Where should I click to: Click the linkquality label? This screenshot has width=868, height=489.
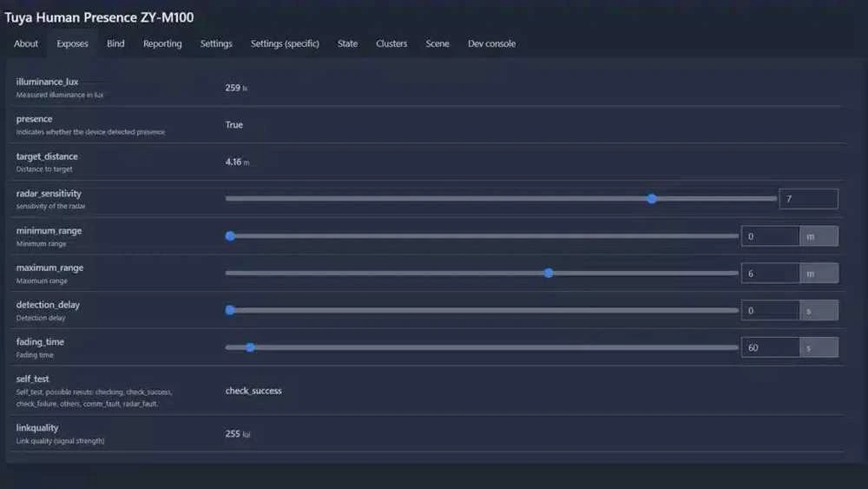pyautogui.click(x=37, y=427)
